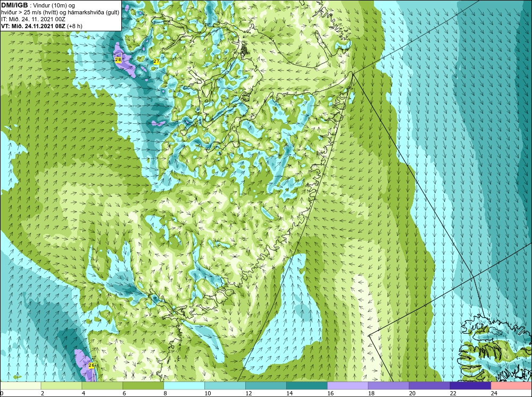Click the legend scale value 22
532x397 pixels.
[x=453, y=393]
